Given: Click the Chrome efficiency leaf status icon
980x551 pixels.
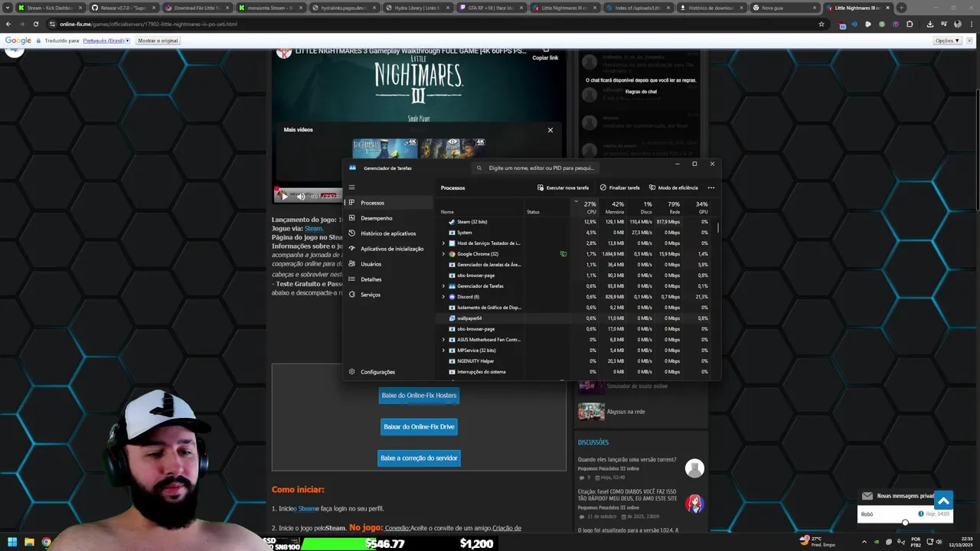Looking at the screenshot, I should tap(563, 254).
